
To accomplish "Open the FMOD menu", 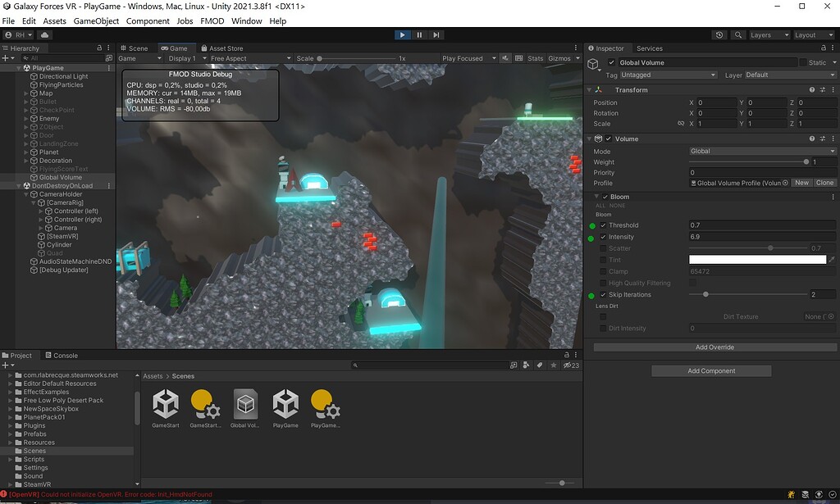I will point(212,20).
